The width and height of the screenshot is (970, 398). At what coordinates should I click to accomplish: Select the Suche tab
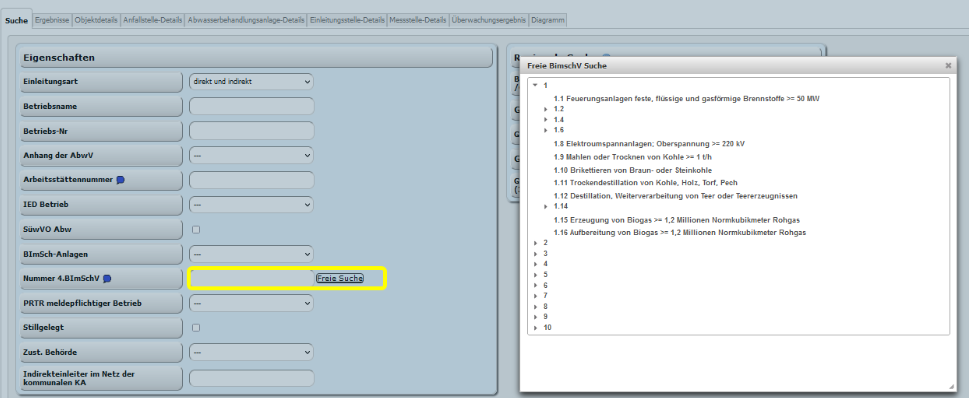pyautogui.click(x=17, y=20)
